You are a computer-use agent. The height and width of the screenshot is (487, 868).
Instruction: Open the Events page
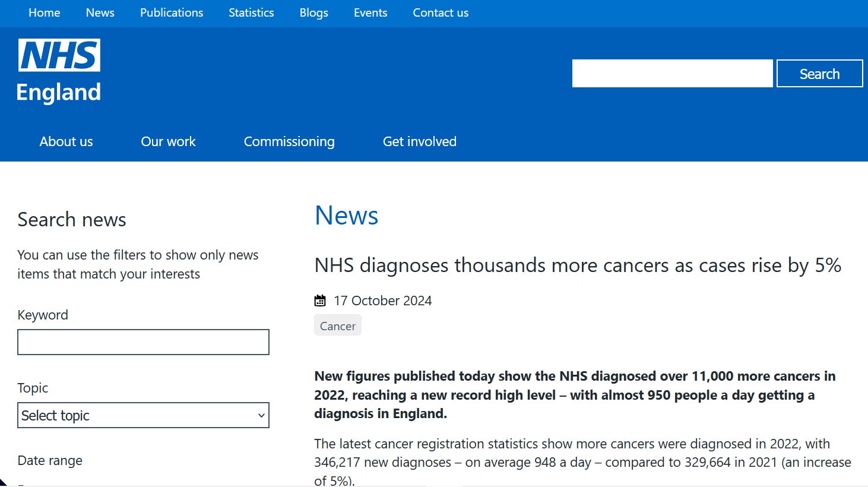point(370,12)
